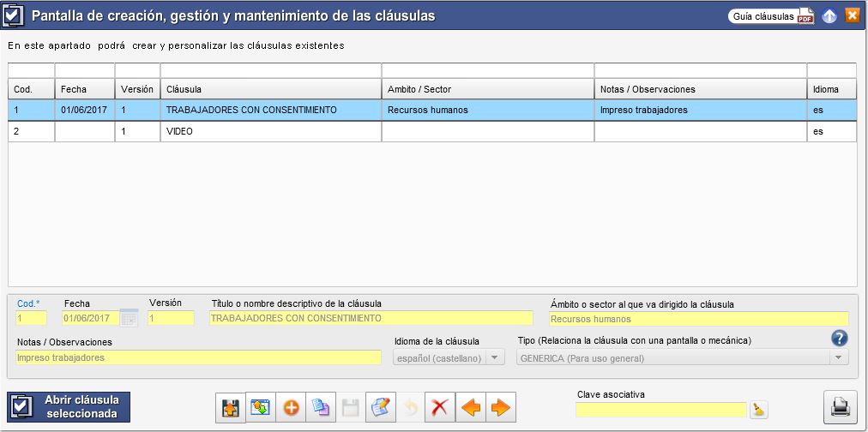Viewport: 868px width, 432px height.
Task: Sort by the Versión column header
Action: pos(137,89)
